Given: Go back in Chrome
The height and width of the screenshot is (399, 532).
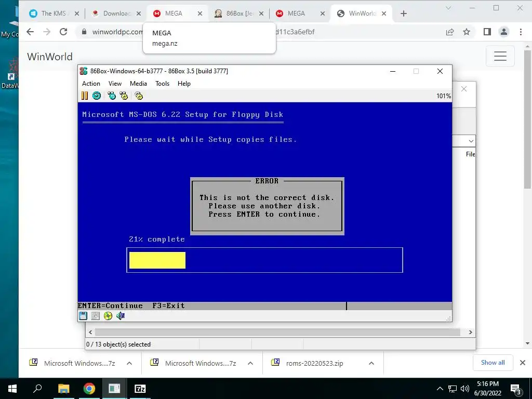Looking at the screenshot, I should [30, 32].
